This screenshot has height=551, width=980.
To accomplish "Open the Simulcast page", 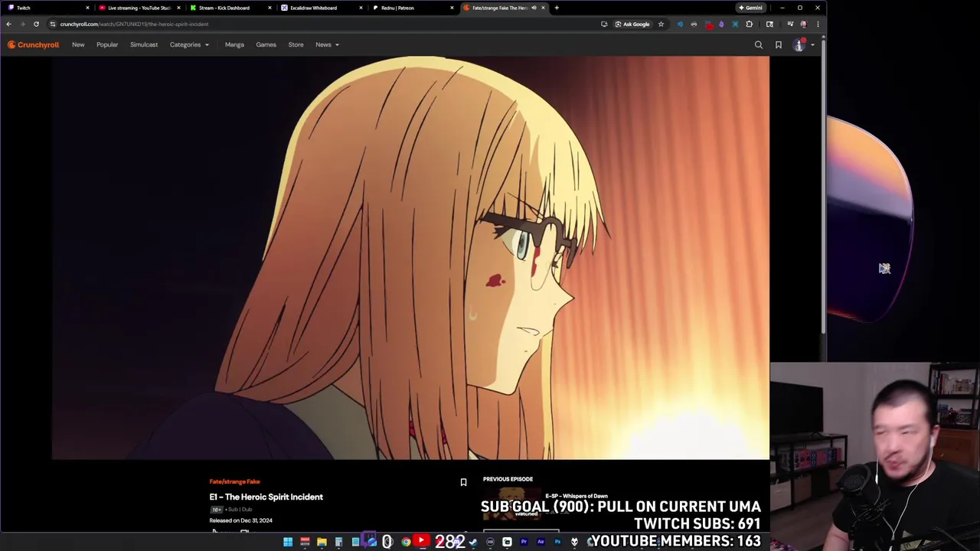I will pos(144,44).
